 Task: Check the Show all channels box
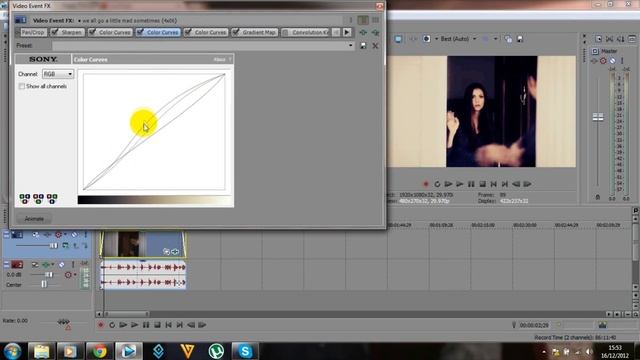coord(22,87)
